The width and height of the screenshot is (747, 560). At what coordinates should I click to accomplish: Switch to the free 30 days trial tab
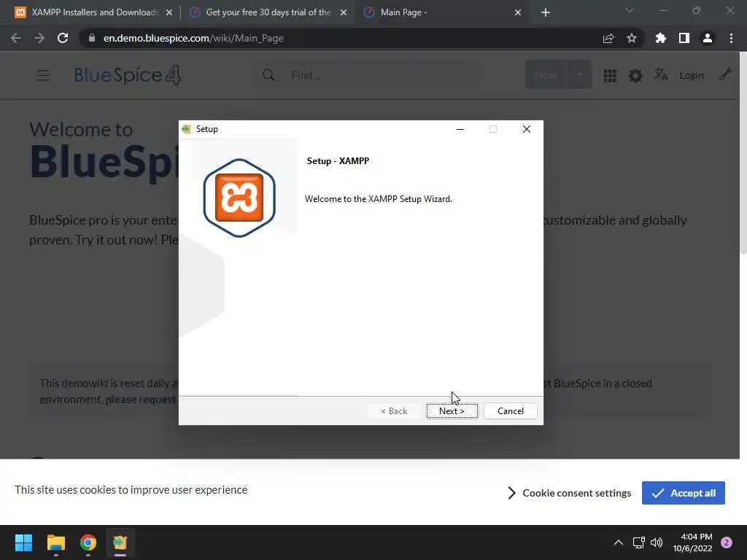(x=268, y=12)
